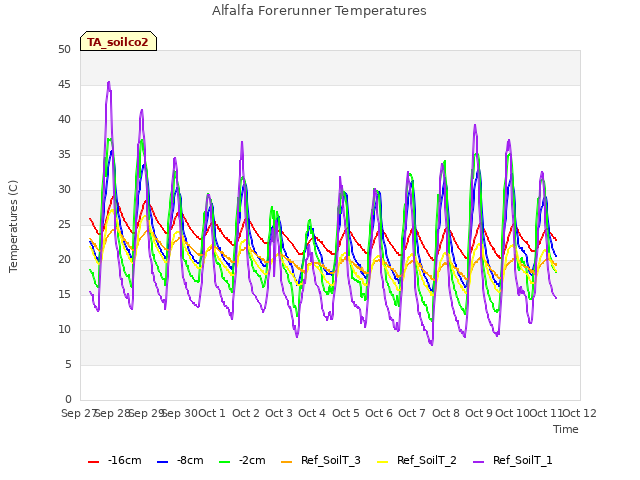Screen dimensions: 640x480
Task: Click the Oct 3 x-axis date label
Action: click(x=279, y=413)
